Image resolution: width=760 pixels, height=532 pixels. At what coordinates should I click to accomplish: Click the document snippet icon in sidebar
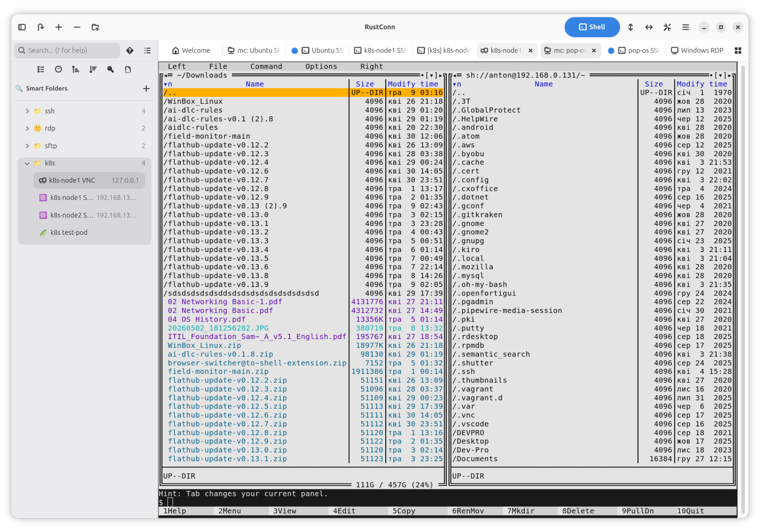128,69
